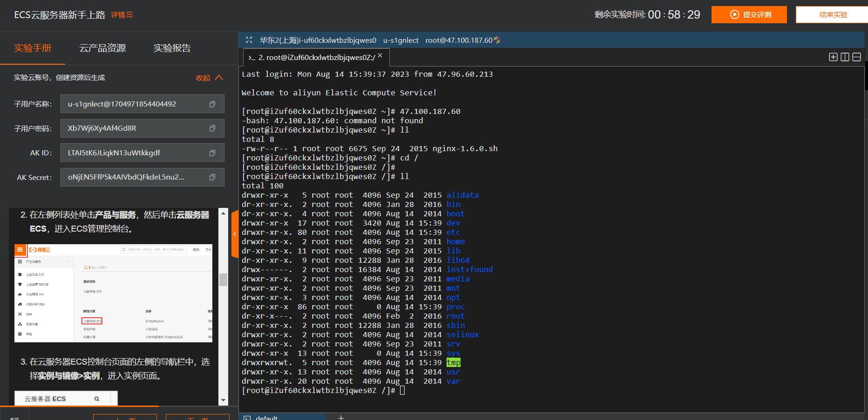Screen dimensions: 868x420
Task: Click nginx-1.6.0.sh file name
Action: coord(465,149)
